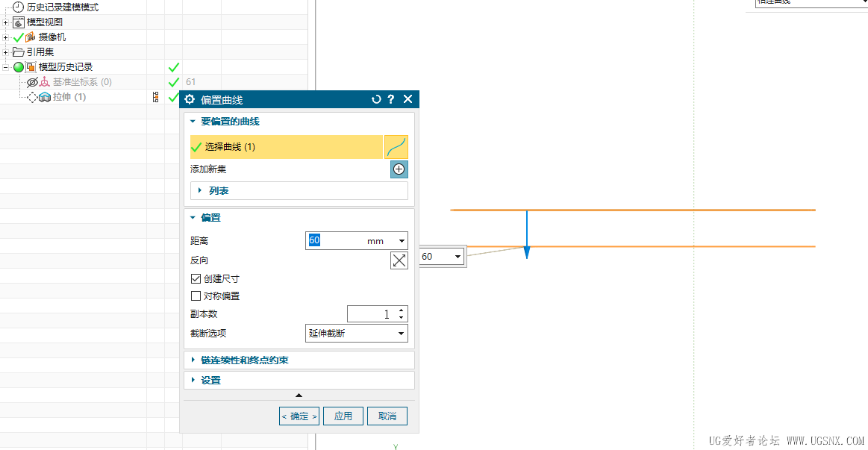Open help with the question mark icon

[x=391, y=99]
